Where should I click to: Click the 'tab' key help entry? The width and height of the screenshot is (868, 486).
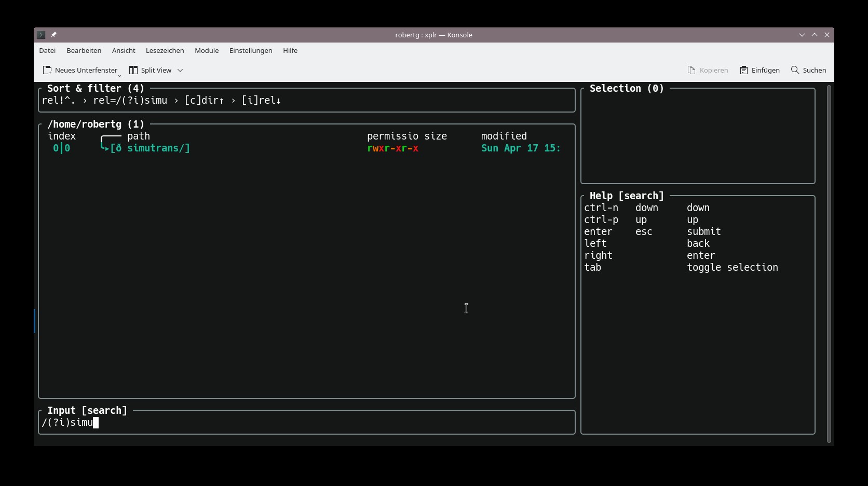pyautogui.click(x=593, y=268)
